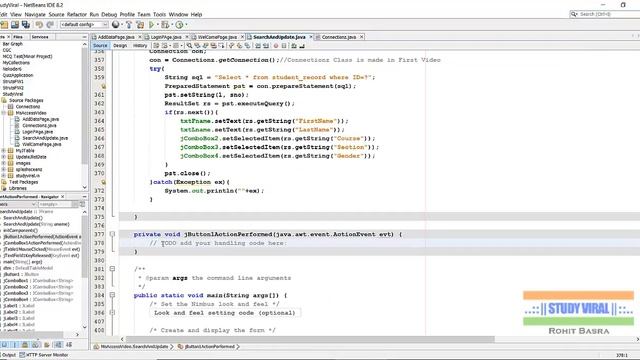Select the Source view button
The image size is (640, 360).
click(x=100, y=46)
